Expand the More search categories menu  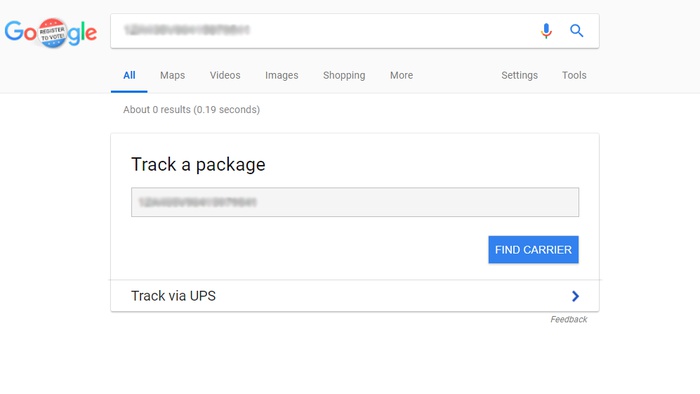pyautogui.click(x=401, y=75)
